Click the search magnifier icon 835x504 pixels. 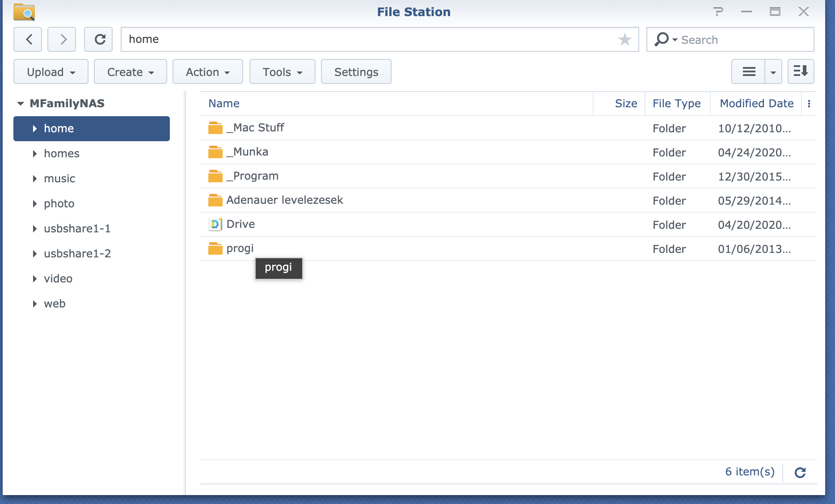[661, 39]
